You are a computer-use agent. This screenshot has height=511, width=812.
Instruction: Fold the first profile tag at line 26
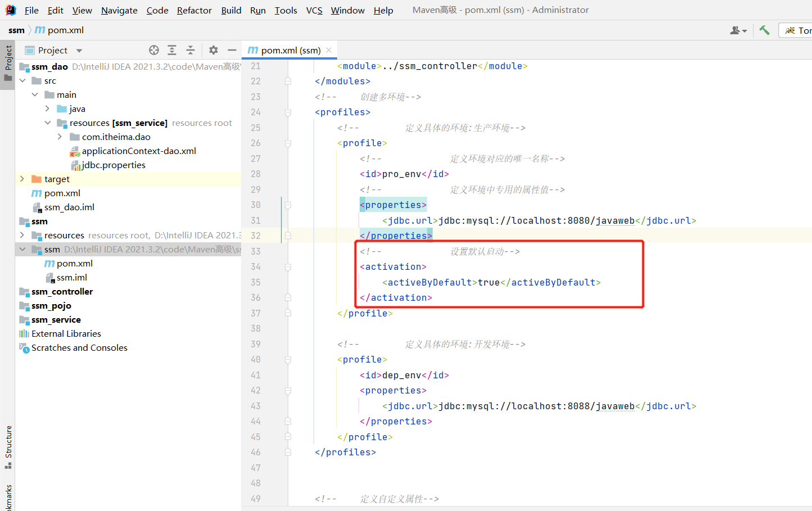pyautogui.click(x=288, y=143)
